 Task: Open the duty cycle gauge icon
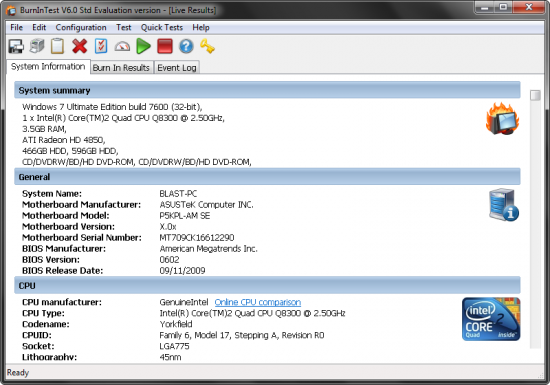[x=122, y=46]
